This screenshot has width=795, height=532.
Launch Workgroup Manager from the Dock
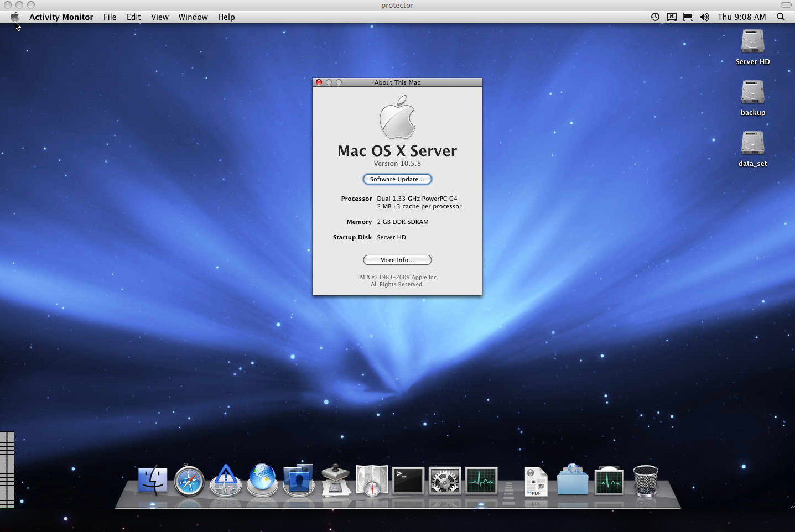[x=299, y=479]
